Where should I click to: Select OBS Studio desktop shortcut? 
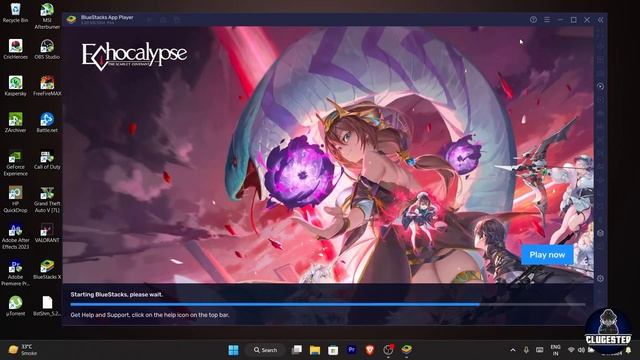(47, 49)
